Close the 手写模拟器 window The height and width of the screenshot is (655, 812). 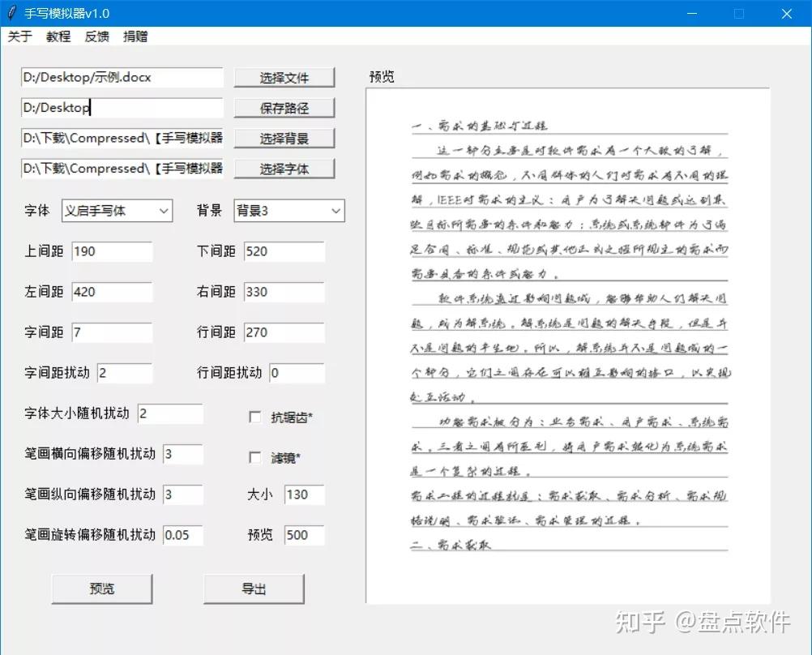(x=787, y=14)
